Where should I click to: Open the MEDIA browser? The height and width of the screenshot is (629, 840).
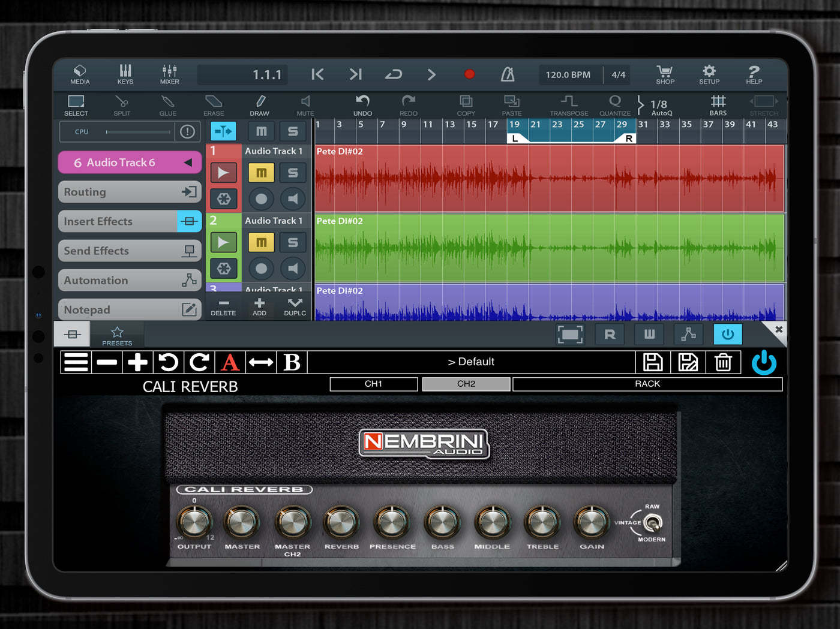click(x=80, y=74)
